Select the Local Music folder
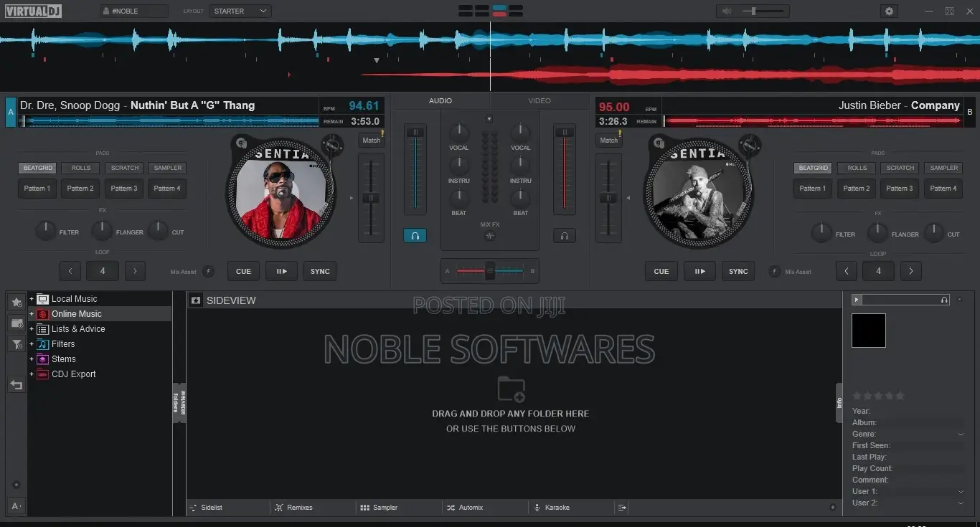 pos(74,299)
